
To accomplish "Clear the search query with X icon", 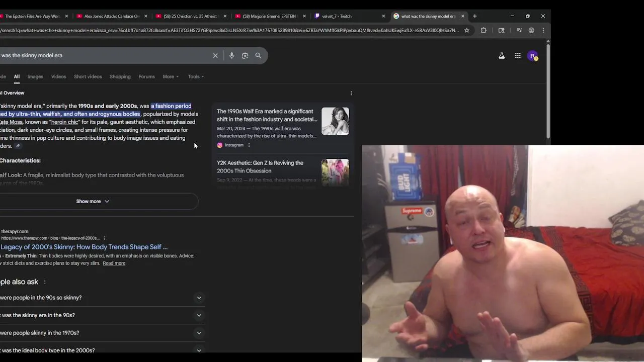I will click(x=215, y=56).
